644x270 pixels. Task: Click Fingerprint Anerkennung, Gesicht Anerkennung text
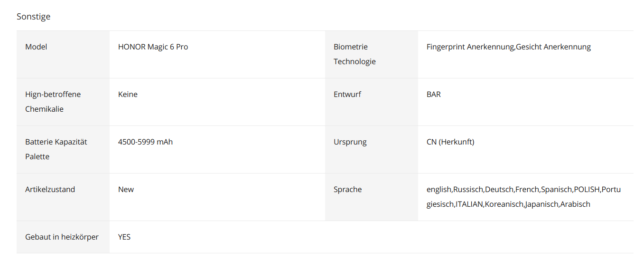click(x=509, y=47)
